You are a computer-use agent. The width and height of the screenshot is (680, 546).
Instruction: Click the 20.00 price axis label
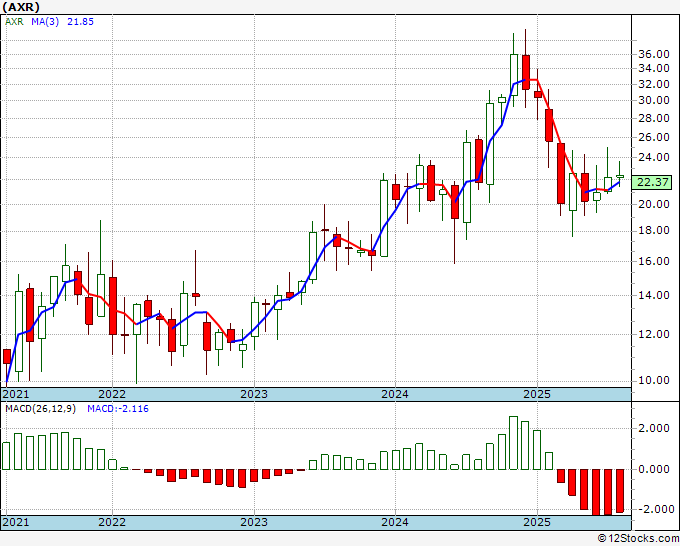(x=654, y=204)
